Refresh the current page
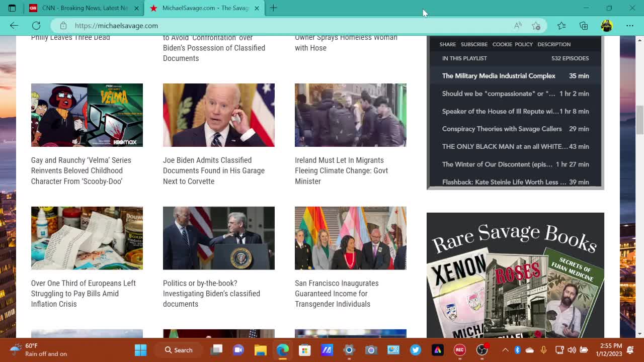This screenshot has width=644, height=362. tap(36, 26)
